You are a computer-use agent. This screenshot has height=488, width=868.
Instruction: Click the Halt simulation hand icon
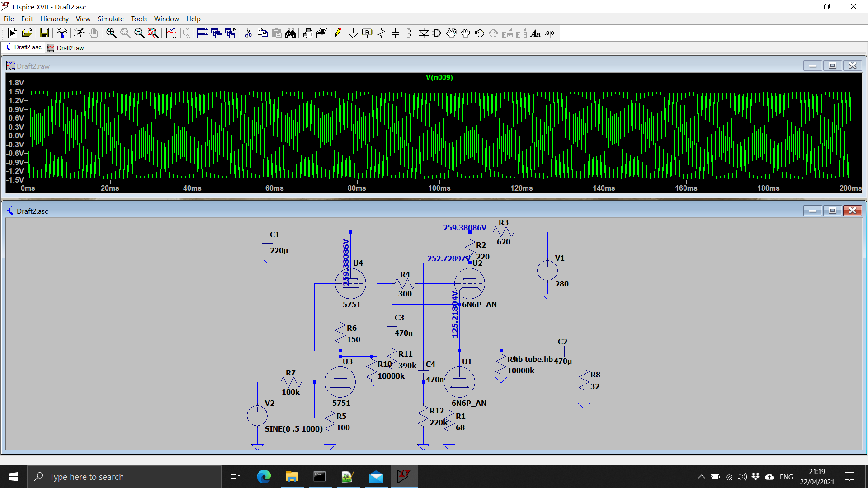94,33
